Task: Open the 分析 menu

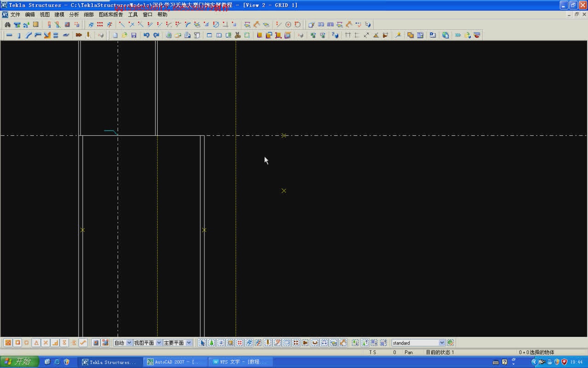Action: (x=74, y=15)
